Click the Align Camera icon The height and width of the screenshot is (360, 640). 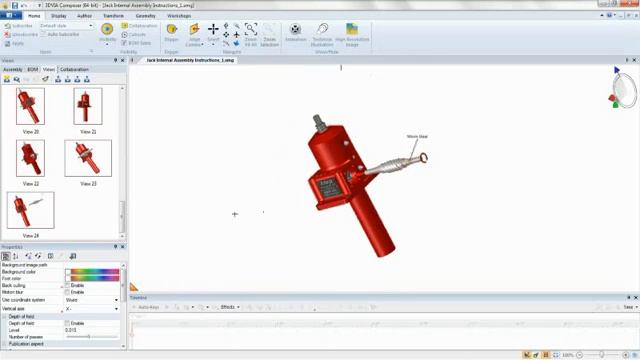tap(194, 29)
